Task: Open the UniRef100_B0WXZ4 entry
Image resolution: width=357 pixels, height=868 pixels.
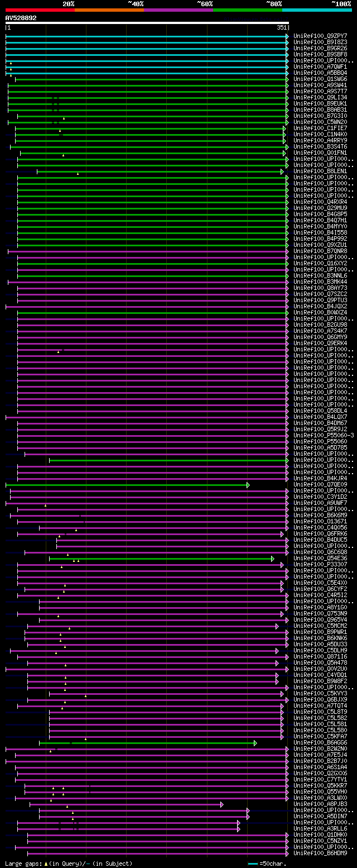Action: pyautogui.click(x=320, y=312)
